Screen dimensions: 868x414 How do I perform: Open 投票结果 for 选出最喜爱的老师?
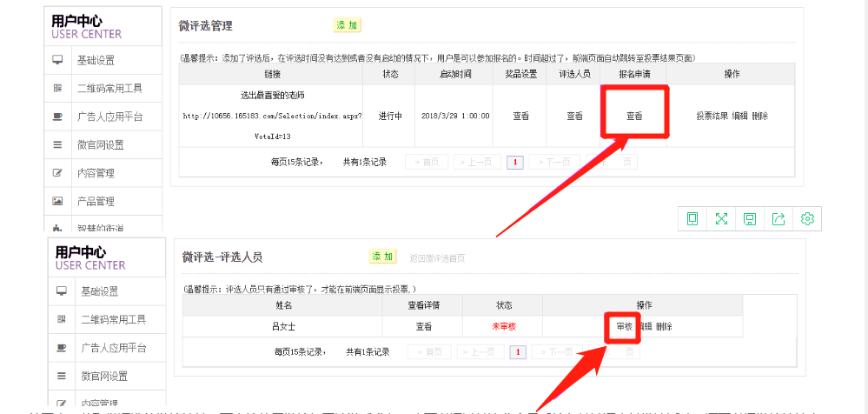712,117
